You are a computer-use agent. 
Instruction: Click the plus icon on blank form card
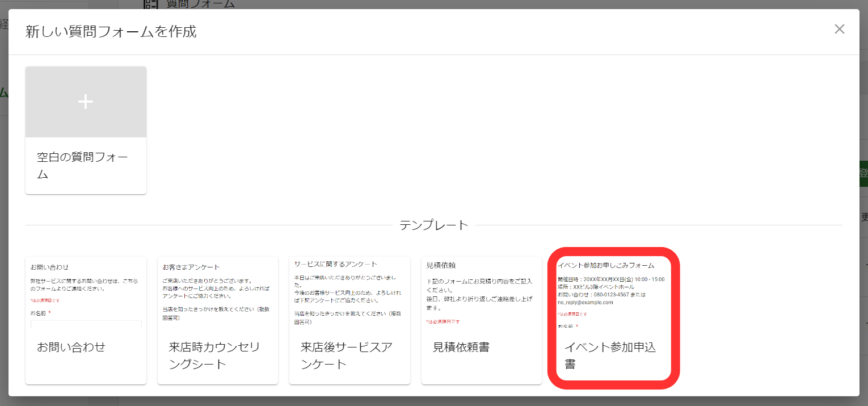point(86,102)
